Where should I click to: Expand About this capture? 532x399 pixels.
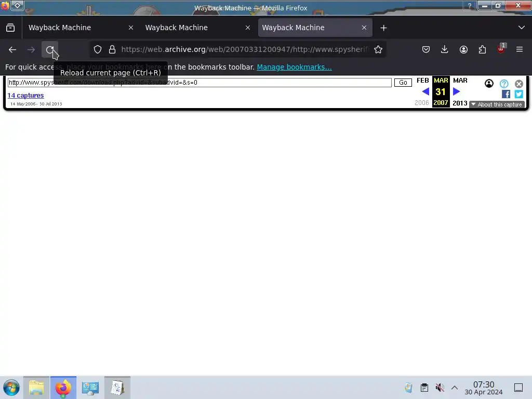(497, 104)
